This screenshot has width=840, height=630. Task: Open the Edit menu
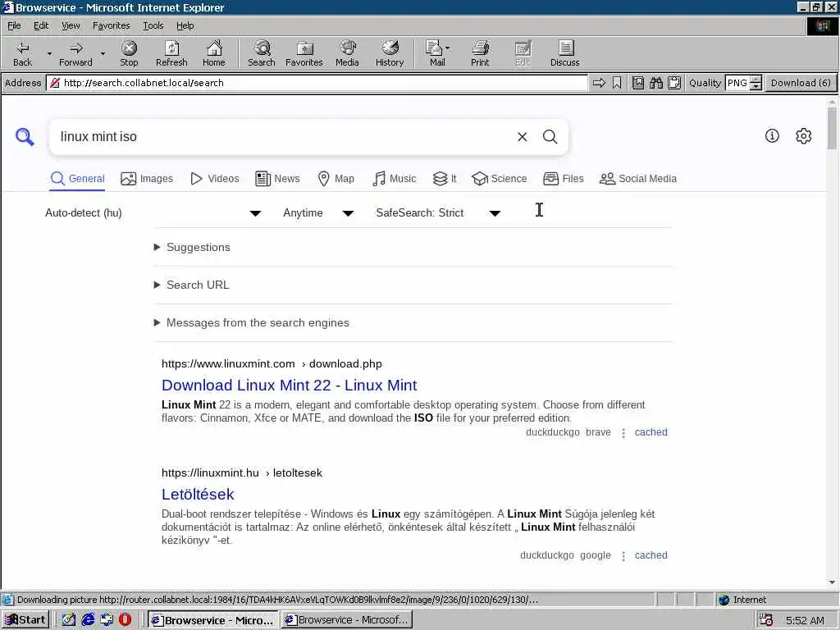coord(41,25)
